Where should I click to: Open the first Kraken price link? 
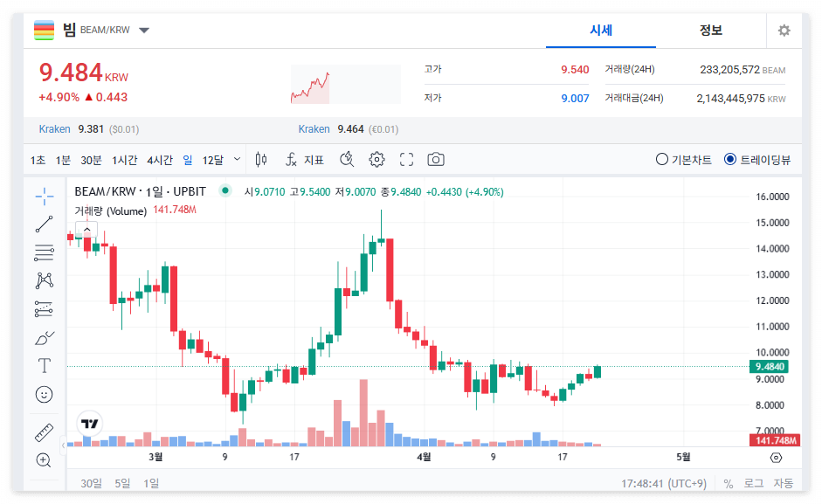[54, 129]
